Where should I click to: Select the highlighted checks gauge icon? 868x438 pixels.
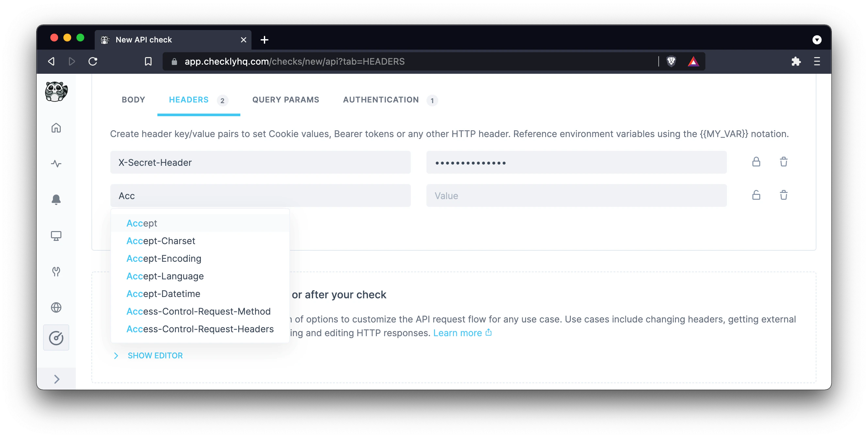click(x=56, y=337)
